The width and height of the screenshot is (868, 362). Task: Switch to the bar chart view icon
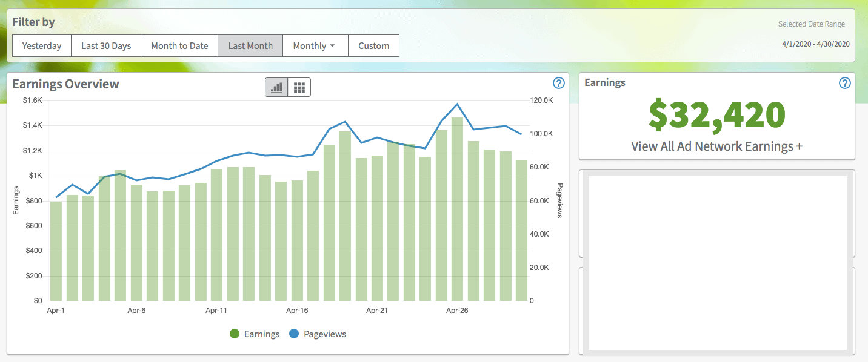click(276, 88)
